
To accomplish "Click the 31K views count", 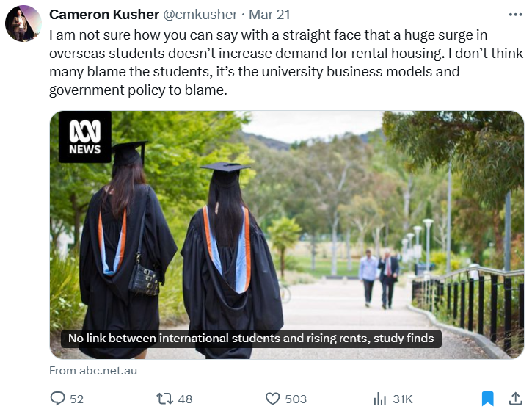I will coord(402,399).
